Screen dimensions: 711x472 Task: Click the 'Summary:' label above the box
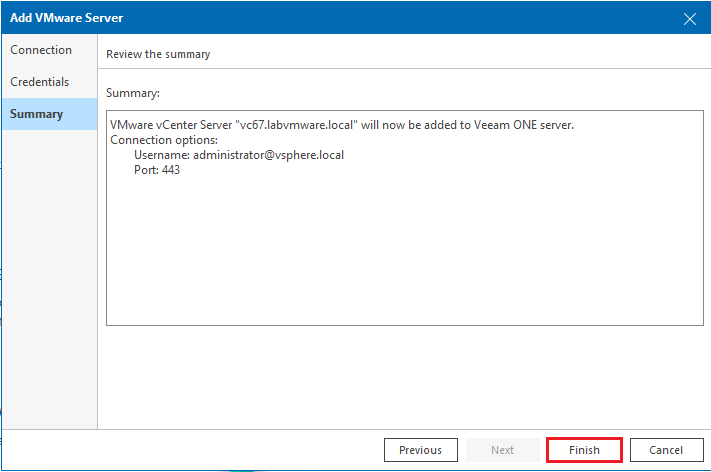click(133, 93)
